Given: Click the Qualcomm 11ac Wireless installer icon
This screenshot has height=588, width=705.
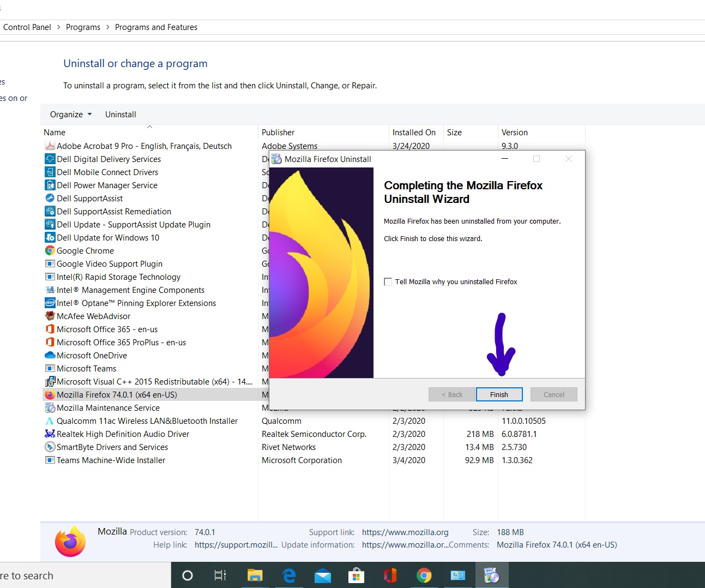Looking at the screenshot, I should 50,421.
